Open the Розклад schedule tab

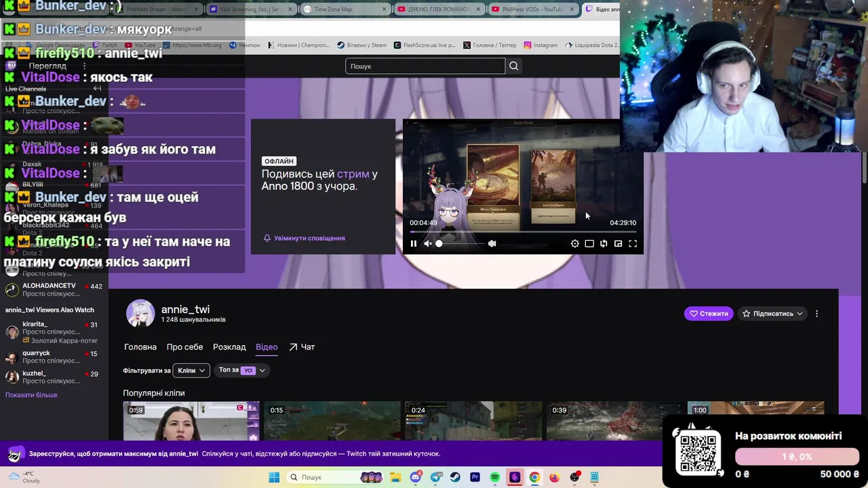click(x=229, y=347)
